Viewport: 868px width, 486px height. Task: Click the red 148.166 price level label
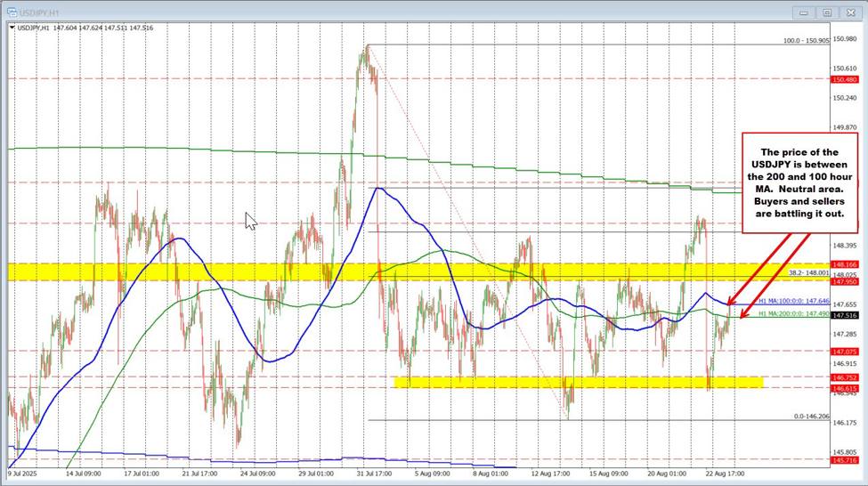[x=845, y=264]
